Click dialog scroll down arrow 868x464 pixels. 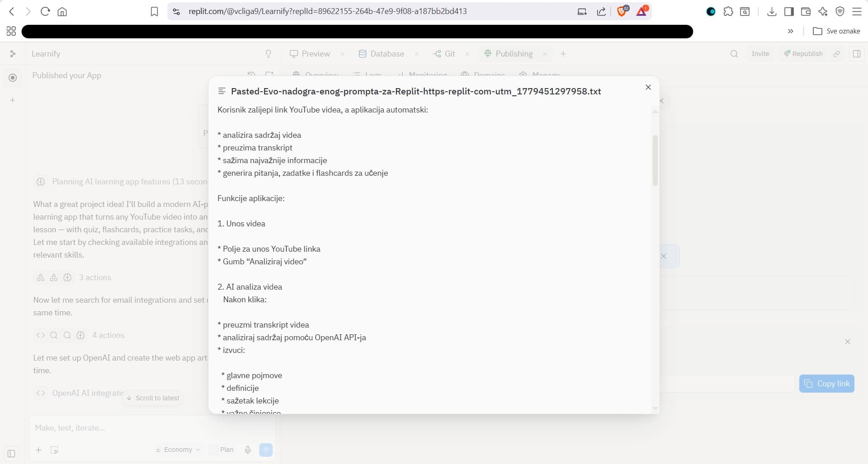(x=655, y=408)
